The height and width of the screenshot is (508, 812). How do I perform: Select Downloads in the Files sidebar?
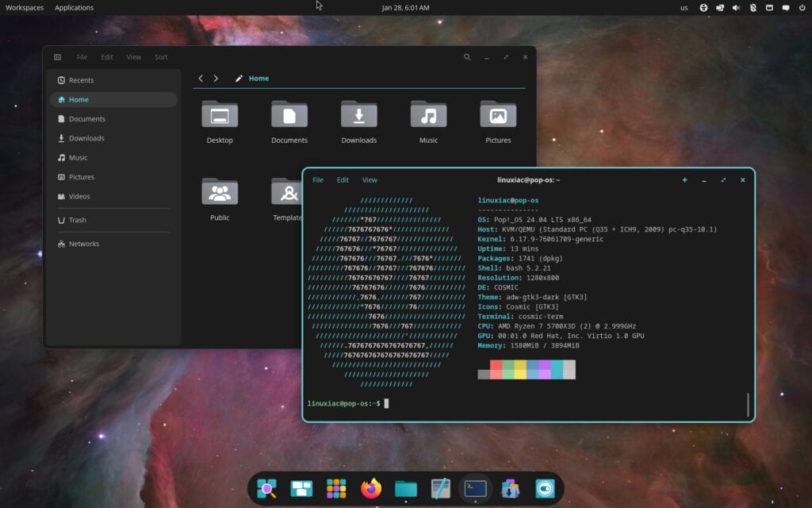pos(87,137)
